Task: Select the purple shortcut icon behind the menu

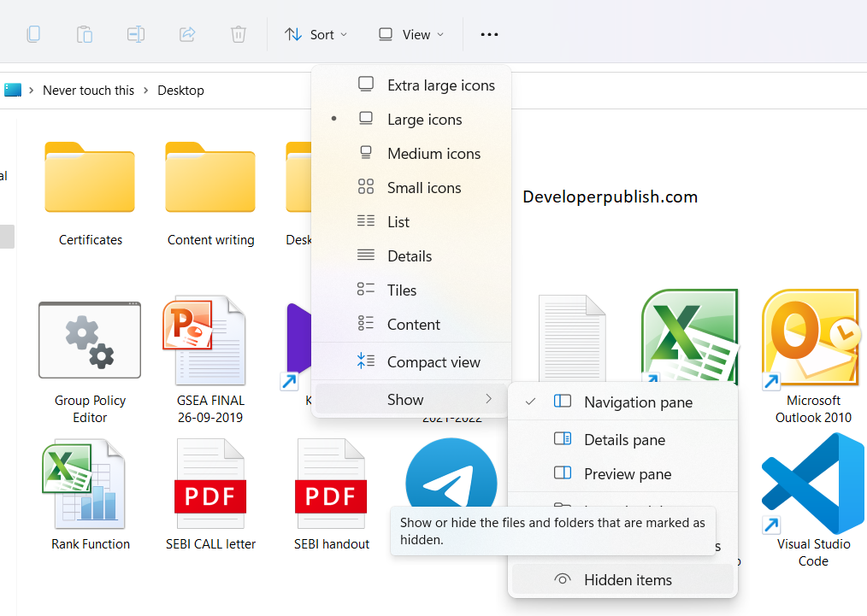Action: (x=298, y=345)
